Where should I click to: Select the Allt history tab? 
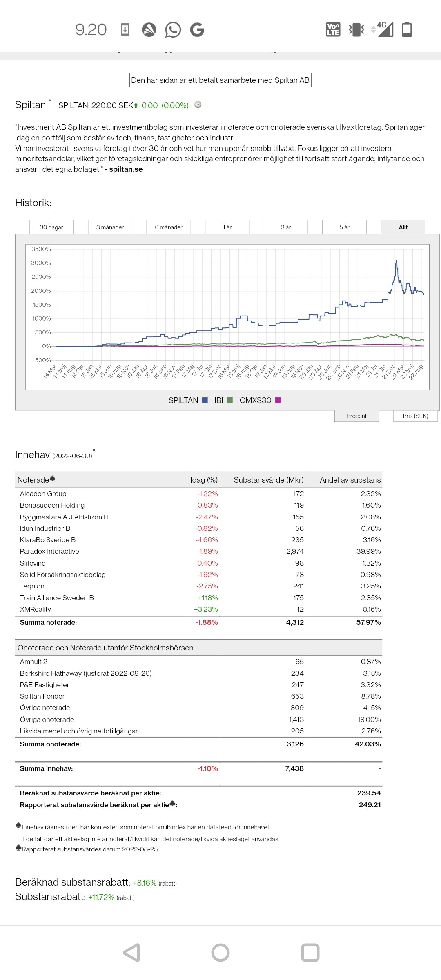point(403,227)
